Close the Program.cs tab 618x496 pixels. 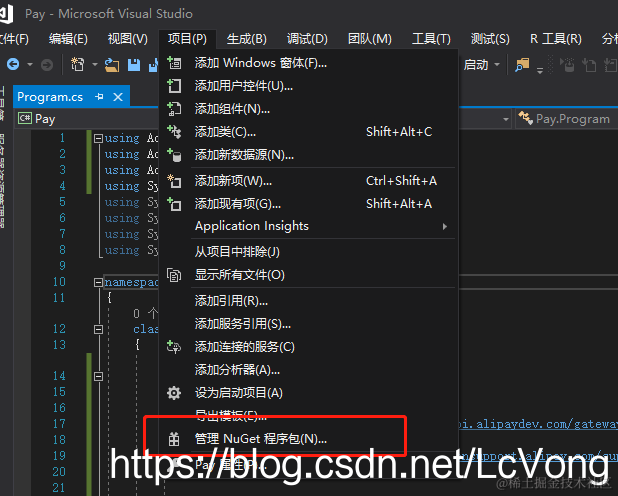(x=118, y=97)
